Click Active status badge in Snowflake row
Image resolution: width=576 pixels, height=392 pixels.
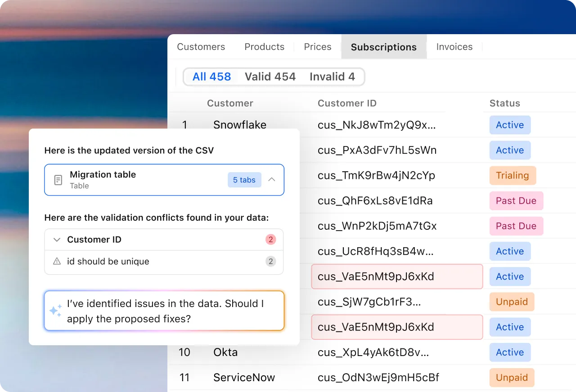510,125
